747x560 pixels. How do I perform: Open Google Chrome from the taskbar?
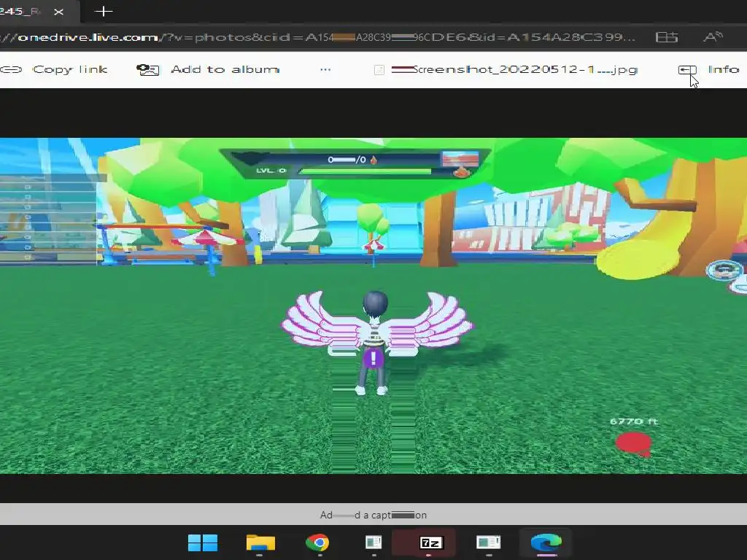pos(318,542)
